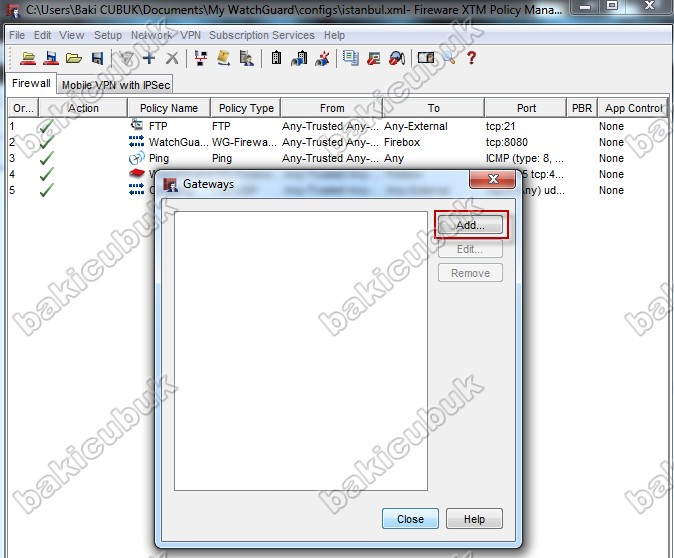The height and width of the screenshot is (558, 674).
Task: Click the FTP policy row icon
Action: [x=137, y=125]
